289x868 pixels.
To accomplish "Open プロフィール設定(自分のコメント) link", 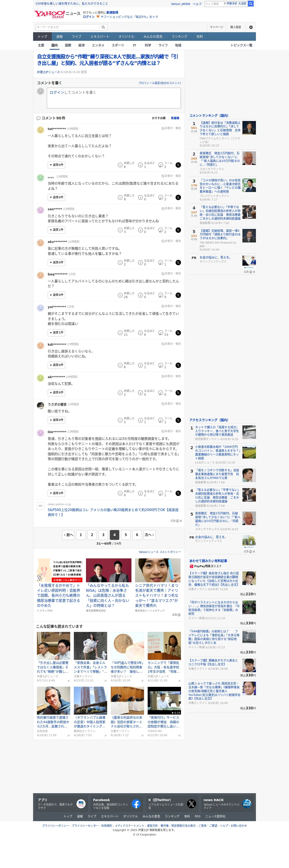I will (160, 83).
